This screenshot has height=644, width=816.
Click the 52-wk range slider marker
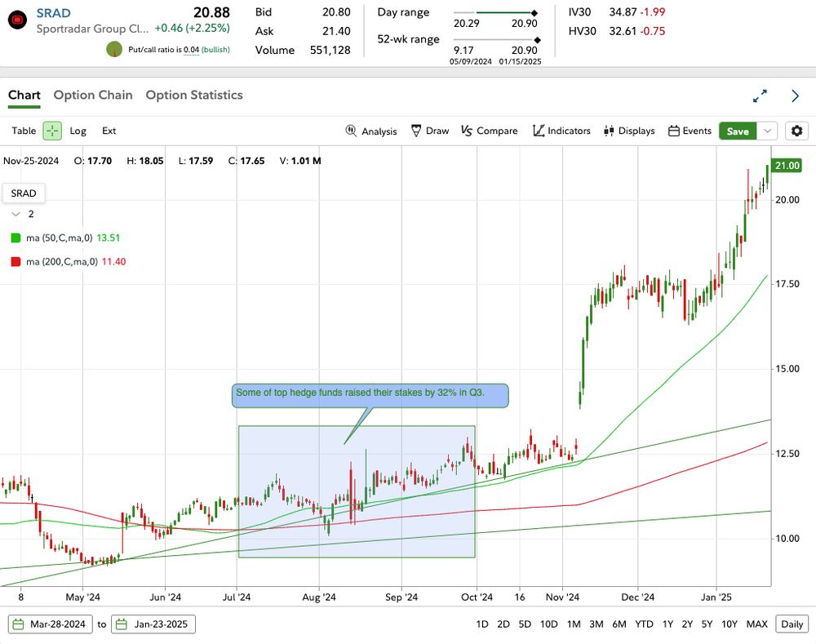pos(538,40)
